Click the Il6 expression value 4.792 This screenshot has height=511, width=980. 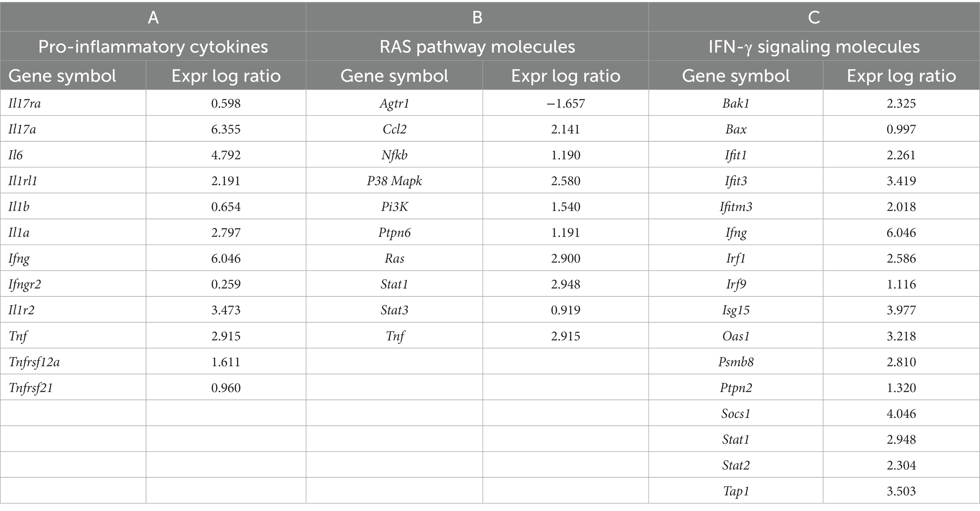tap(226, 155)
